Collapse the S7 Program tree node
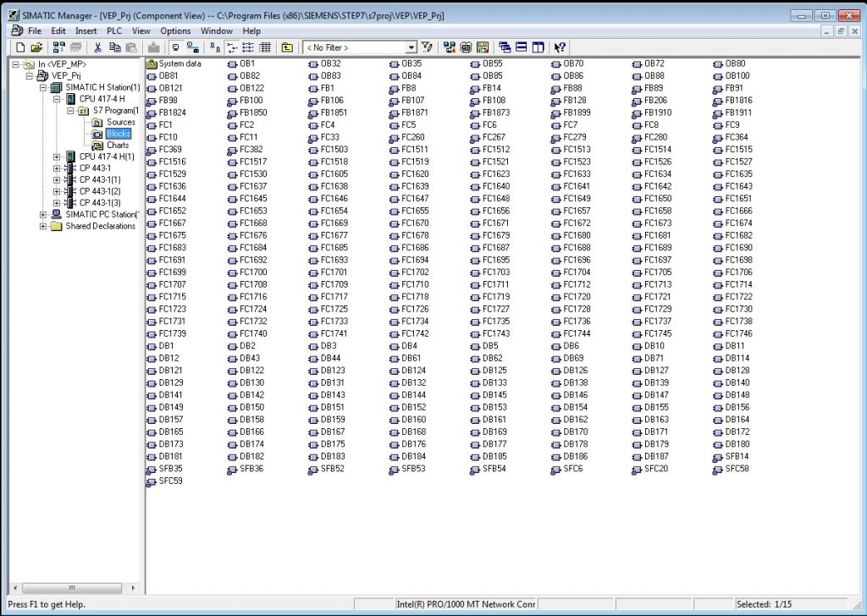The height and width of the screenshot is (616, 867). (x=70, y=111)
